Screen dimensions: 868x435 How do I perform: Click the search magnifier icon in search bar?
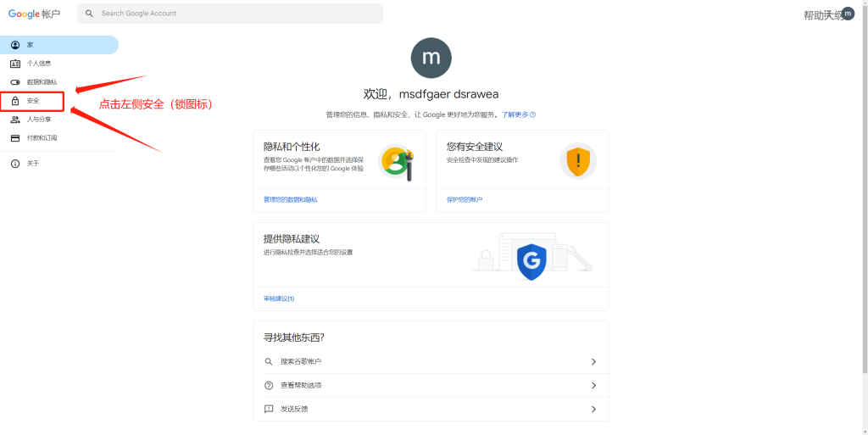click(x=89, y=14)
